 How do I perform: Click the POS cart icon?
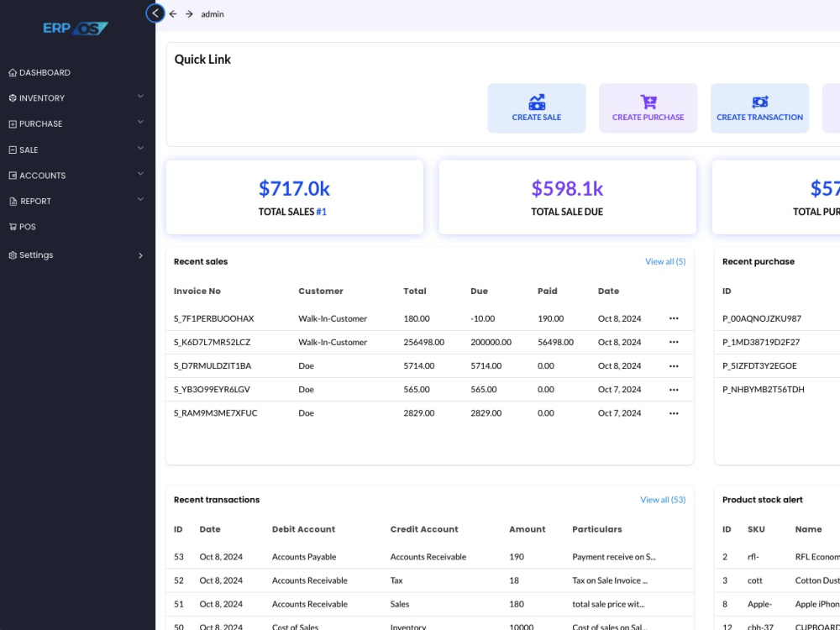coord(13,227)
